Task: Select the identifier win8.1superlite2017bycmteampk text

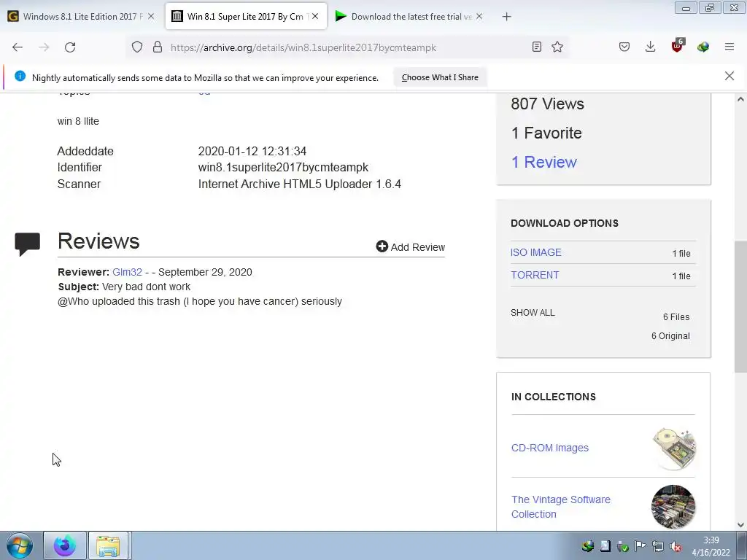Action: point(283,167)
